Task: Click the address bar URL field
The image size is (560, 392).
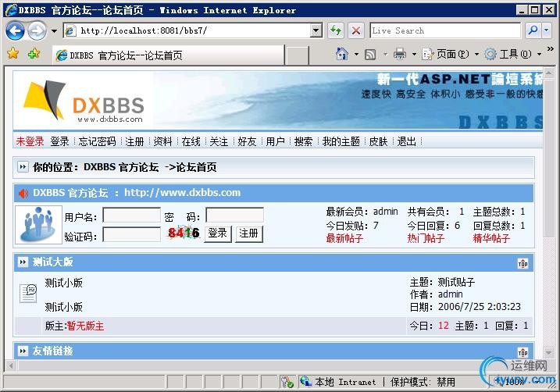Action: [187, 30]
